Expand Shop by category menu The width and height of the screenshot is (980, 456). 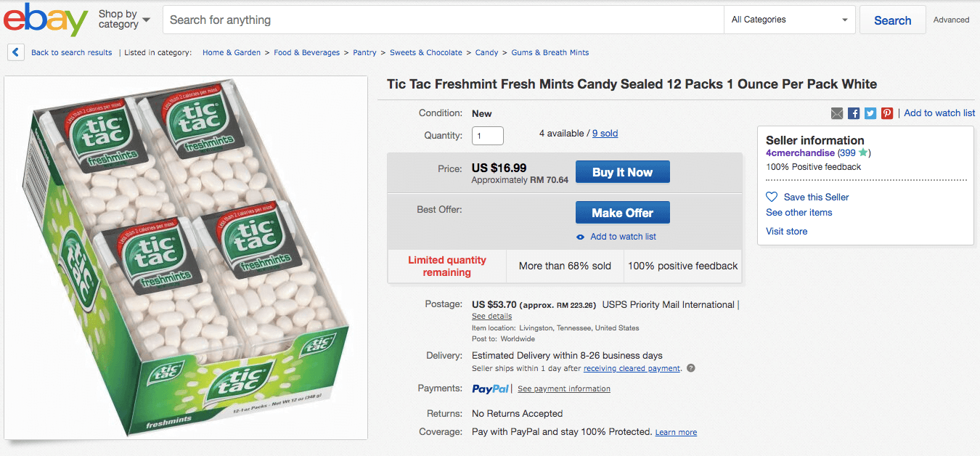124,20
